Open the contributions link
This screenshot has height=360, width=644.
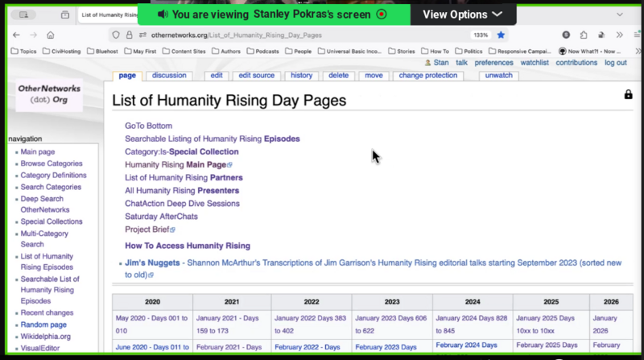(576, 63)
